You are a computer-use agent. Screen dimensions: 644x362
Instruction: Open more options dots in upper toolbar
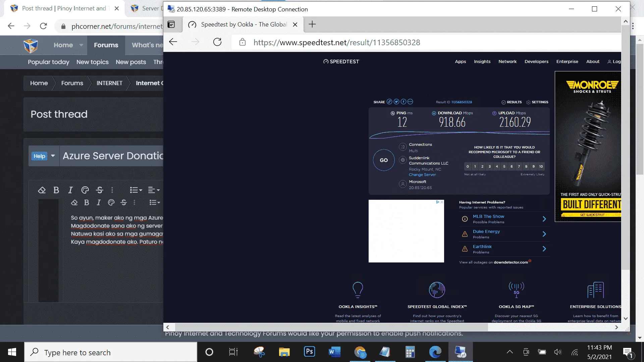click(x=112, y=190)
